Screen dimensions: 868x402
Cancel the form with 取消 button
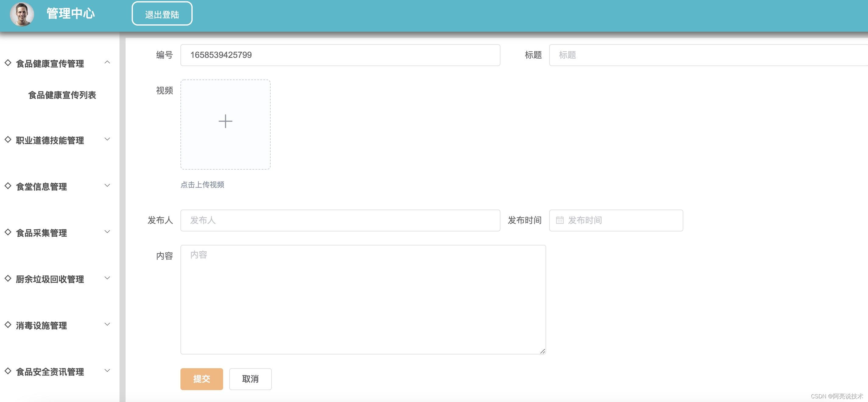250,379
